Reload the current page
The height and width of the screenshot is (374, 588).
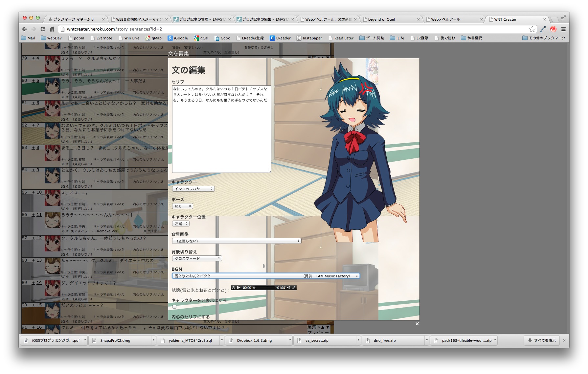pyautogui.click(x=43, y=29)
